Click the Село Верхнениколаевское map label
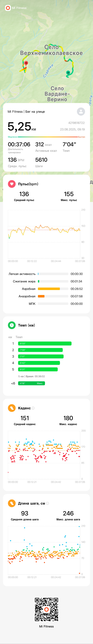Image resolution: width=93 pixels, height=644 pixels. point(51,50)
